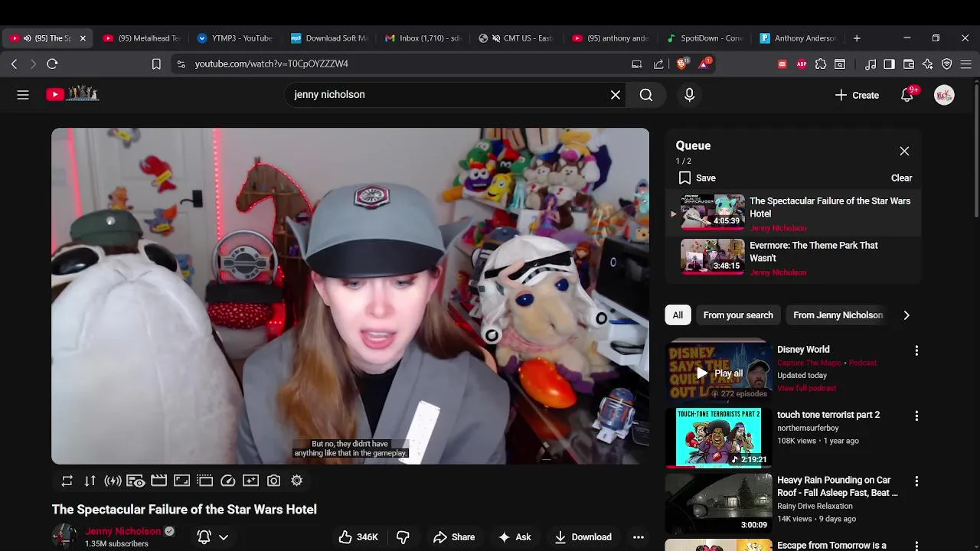Like the video with 346K likes
Screen dimensions: 980x551
[358, 537]
